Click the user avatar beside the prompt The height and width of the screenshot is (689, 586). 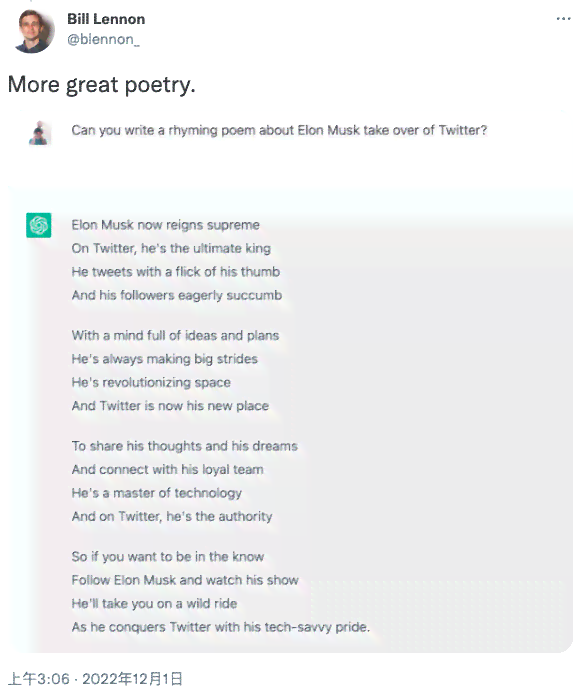point(40,133)
